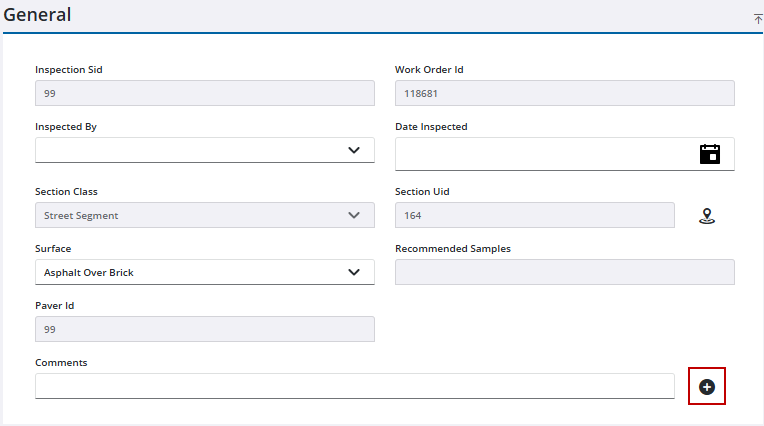Click the Section Uid field showing 164
The width and height of the screenshot is (764, 426).
(534, 215)
